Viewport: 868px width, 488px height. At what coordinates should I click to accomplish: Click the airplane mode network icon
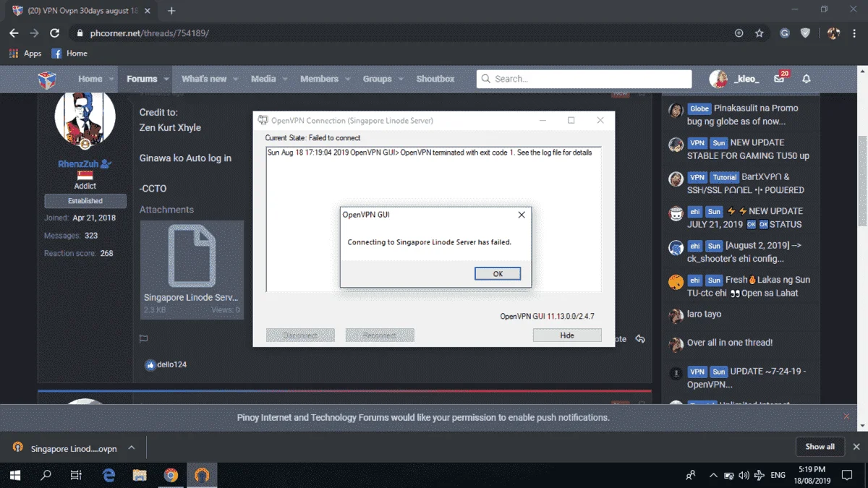click(x=759, y=476)
